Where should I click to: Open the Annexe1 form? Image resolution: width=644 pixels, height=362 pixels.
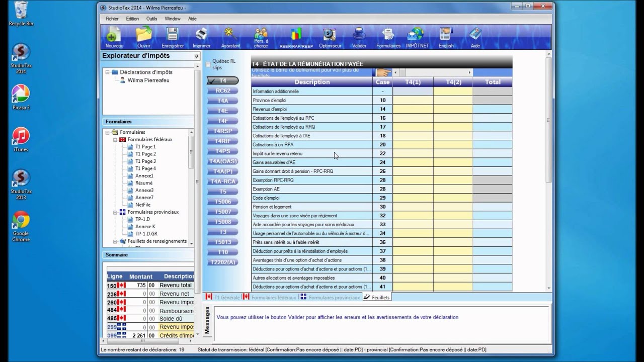coord(144,176)
